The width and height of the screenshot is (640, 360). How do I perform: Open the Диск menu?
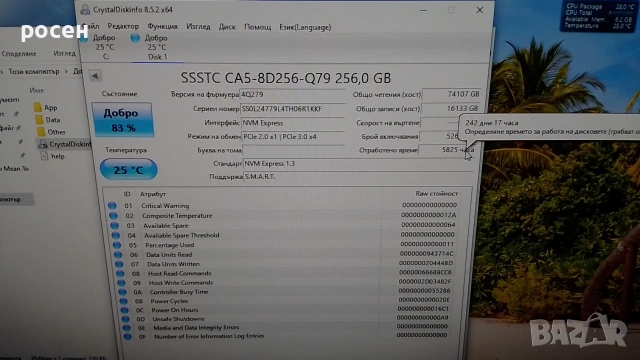227,27
